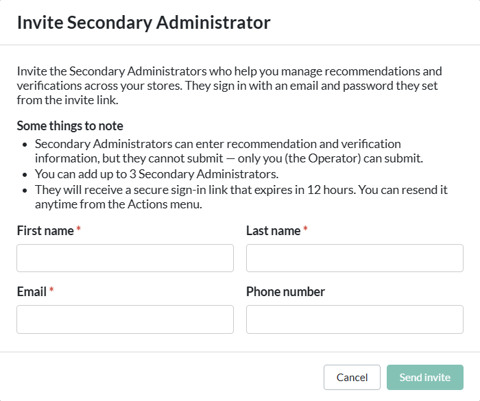Click the 'Some things to note' heading
The height and width of the screenshot is (401, 480).
click(x=70, y=126)
